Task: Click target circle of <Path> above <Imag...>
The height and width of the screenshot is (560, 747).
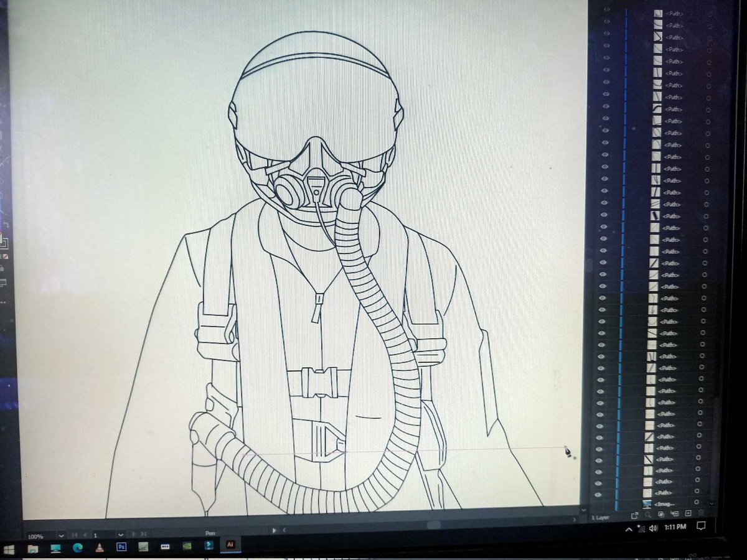Action: 697,491
